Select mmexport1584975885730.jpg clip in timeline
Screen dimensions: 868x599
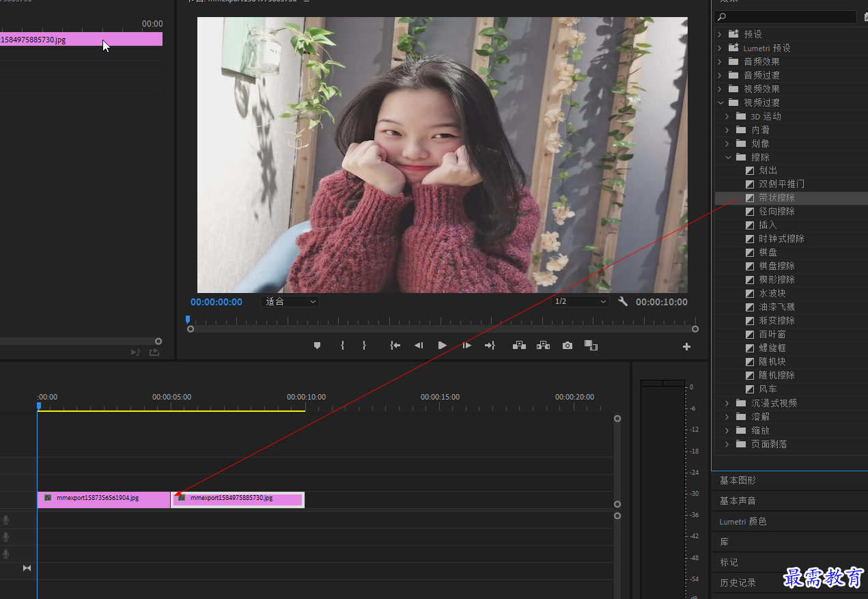[x=238, y=499]
